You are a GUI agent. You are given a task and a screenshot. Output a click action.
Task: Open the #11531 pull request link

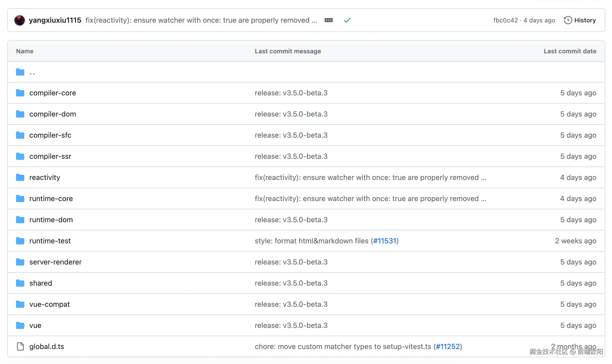point(384,241)
